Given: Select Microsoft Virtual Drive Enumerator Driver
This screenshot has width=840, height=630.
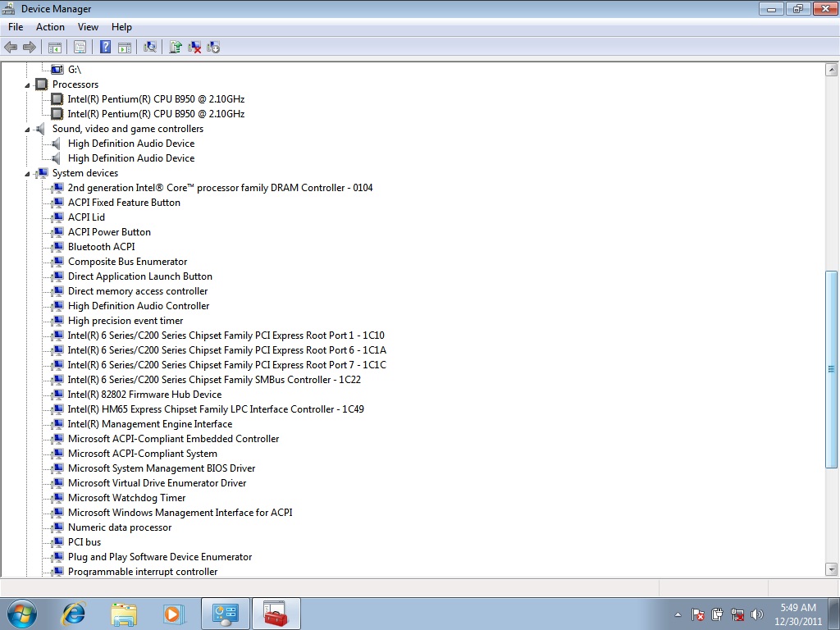Looking at the screenshot, I should pyautogui.click(x=157, y=483).
